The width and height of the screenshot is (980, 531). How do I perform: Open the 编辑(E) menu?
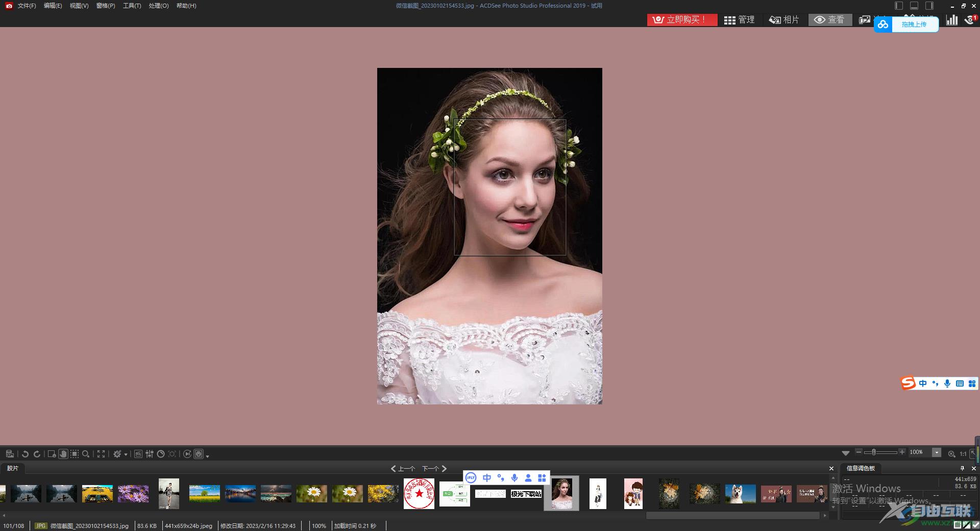click(x=53, y=6)
